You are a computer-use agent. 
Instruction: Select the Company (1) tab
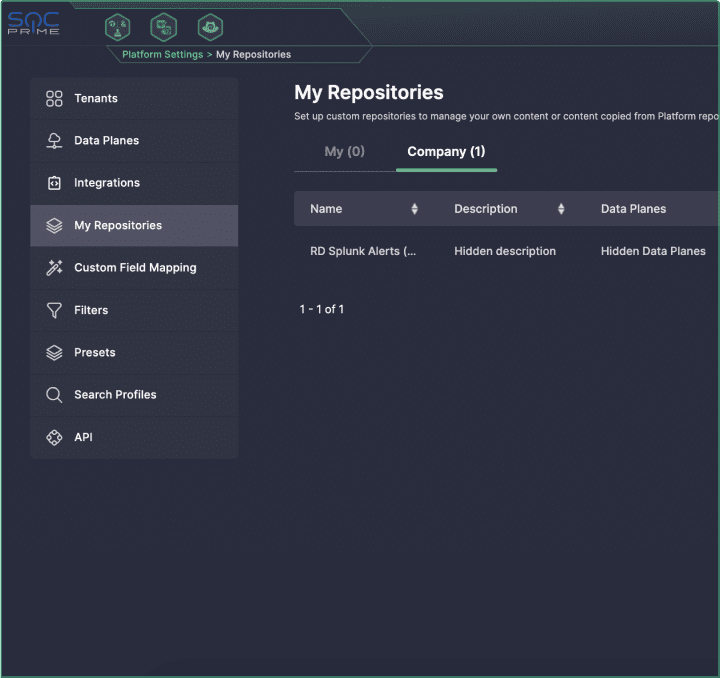click(446, 152)
